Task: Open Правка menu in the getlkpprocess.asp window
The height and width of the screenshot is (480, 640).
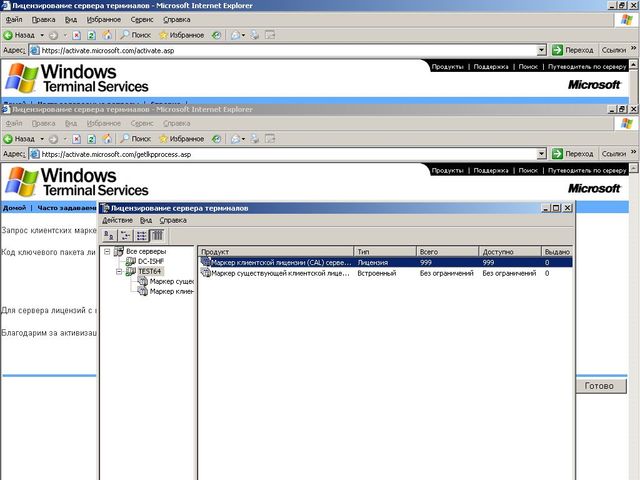Action: coord(43,123)
